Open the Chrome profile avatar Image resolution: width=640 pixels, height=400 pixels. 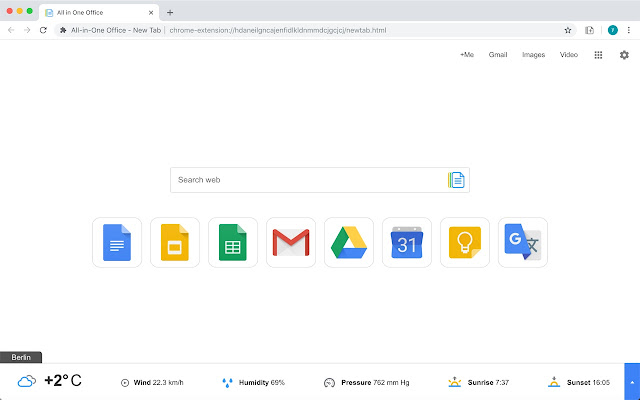(612, 30)
